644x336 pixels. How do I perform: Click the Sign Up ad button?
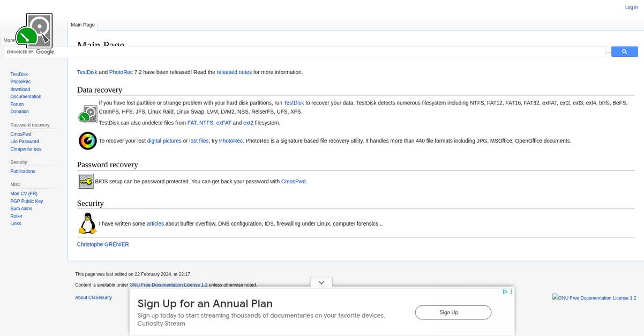tap(453, 312)
